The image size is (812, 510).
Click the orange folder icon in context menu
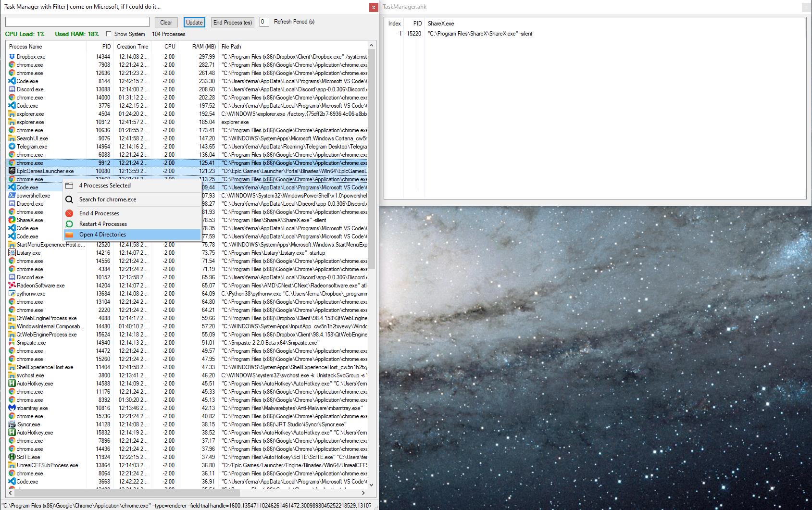(69, 235)
